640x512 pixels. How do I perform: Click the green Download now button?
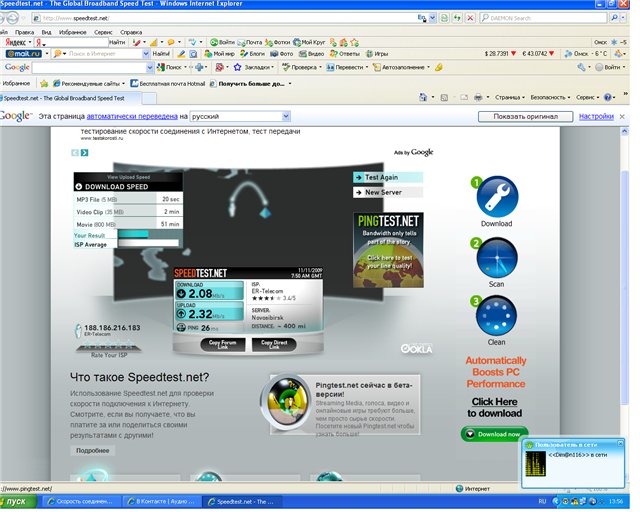click(x=495, y=434)
